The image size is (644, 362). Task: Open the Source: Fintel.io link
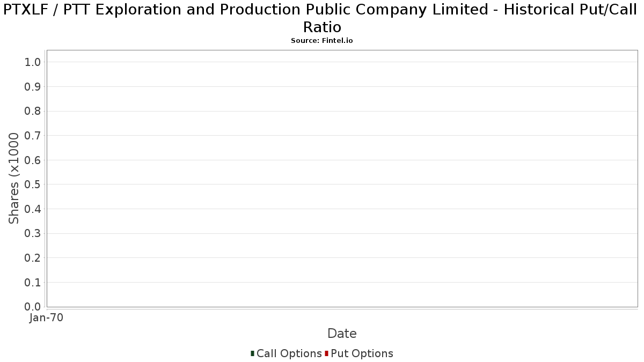[x=322, y=41]
